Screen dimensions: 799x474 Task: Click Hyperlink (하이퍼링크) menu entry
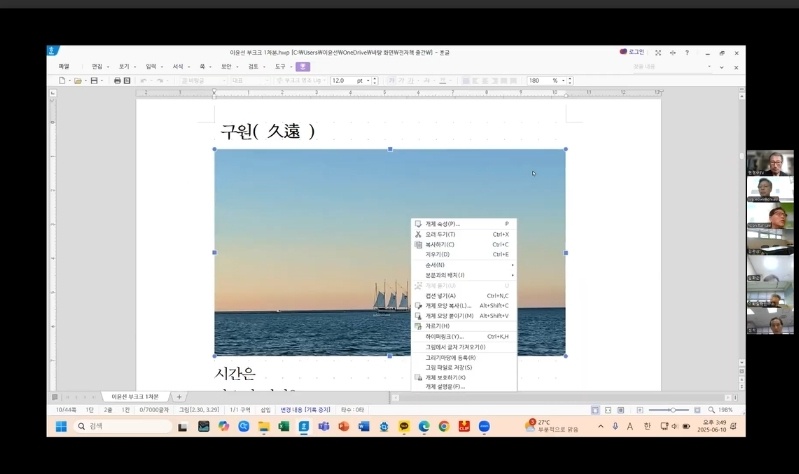[x=445, y=336]
